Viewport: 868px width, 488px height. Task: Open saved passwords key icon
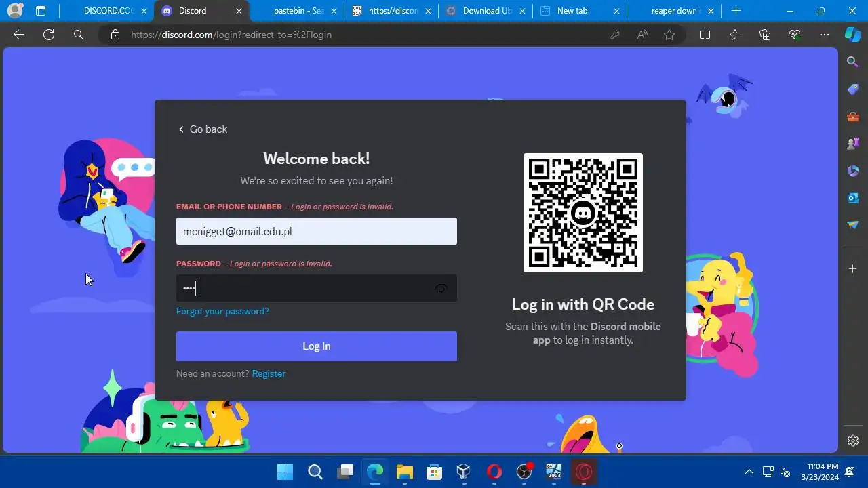coord(615,35)
